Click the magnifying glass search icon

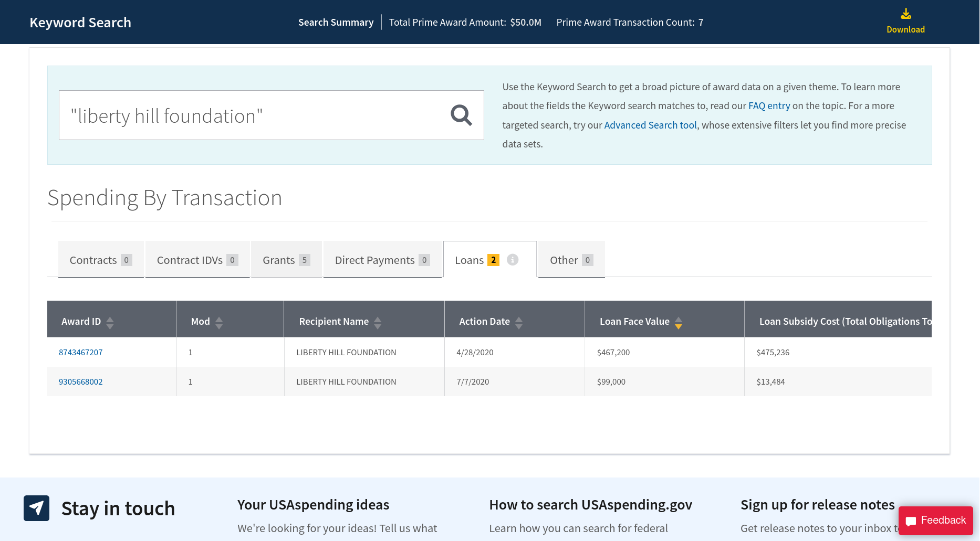[461, 115]
